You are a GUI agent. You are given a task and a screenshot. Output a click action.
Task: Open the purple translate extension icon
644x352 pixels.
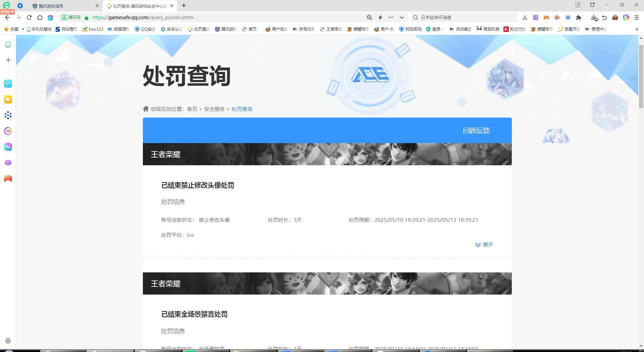tap(536, 17)
